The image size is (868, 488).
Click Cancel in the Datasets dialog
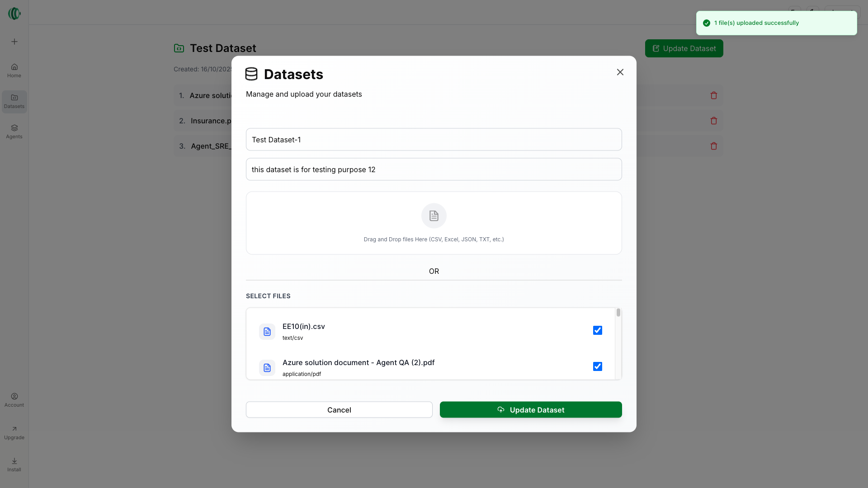click(x=339, y=410)
